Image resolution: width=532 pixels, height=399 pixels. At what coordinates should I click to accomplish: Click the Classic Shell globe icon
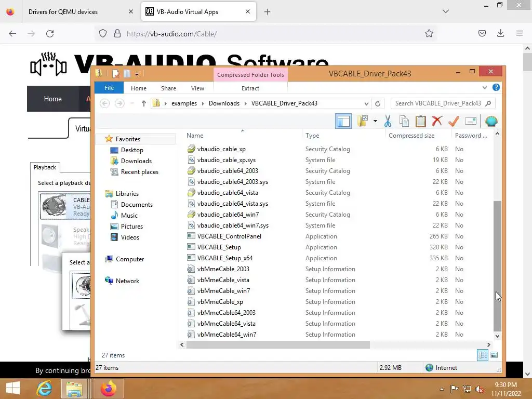coord(491,121)
